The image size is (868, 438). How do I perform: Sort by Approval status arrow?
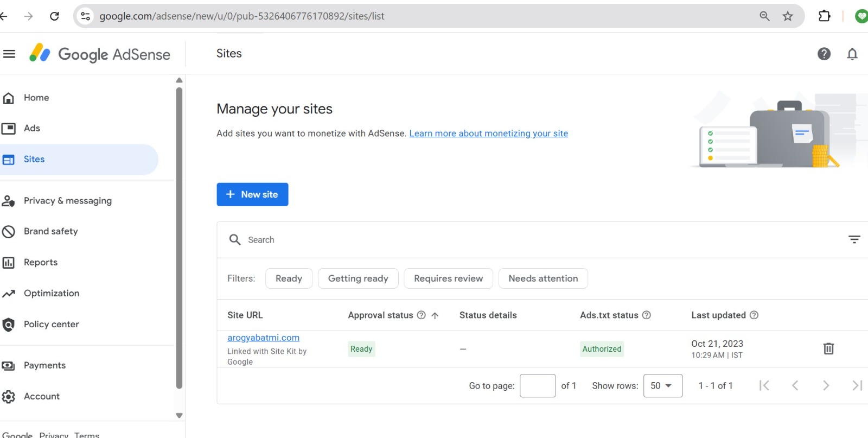pyautogui.click(x=435, y=315)
